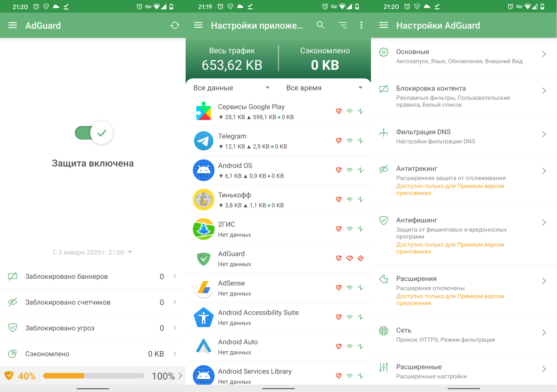
Task: Expand Заблокировано счетчиков chevron
Action: tap(175, 302)
